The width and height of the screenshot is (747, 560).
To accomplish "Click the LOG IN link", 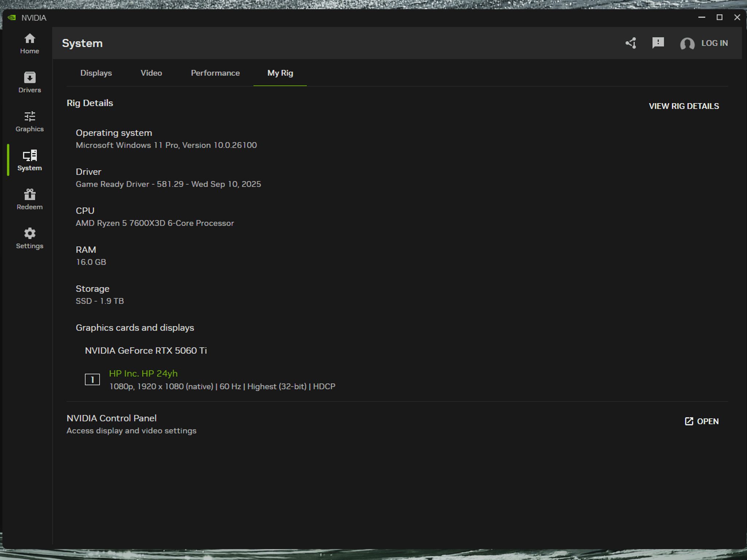I will (x=715, y=43).
